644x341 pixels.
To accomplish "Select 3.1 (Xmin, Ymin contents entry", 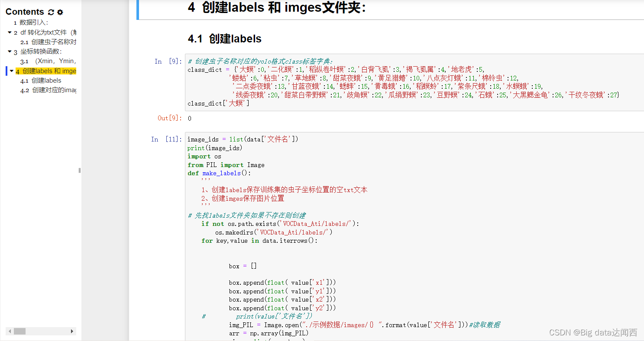I will 48,61.
